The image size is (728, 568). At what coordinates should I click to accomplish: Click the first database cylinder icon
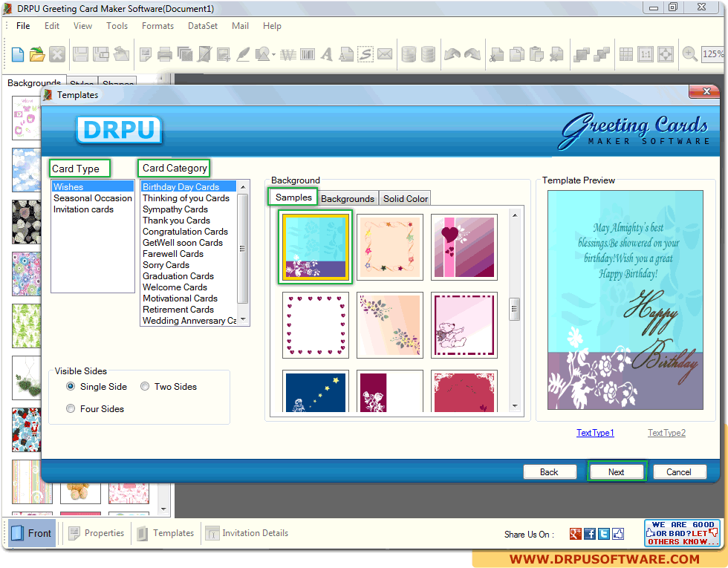click(x=409, y=55)
